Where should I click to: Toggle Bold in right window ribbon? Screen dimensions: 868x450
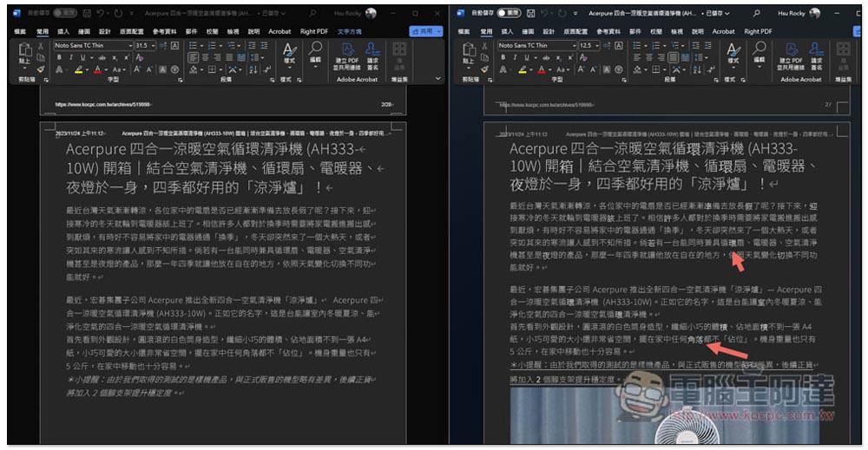(503, 57)
